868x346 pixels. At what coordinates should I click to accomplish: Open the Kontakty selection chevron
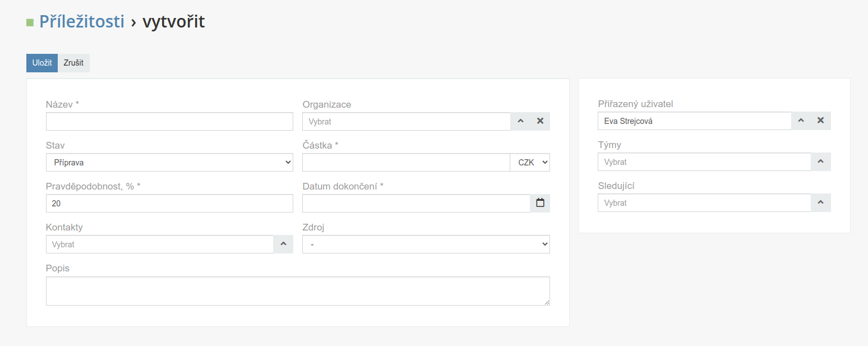coord(283,244)
